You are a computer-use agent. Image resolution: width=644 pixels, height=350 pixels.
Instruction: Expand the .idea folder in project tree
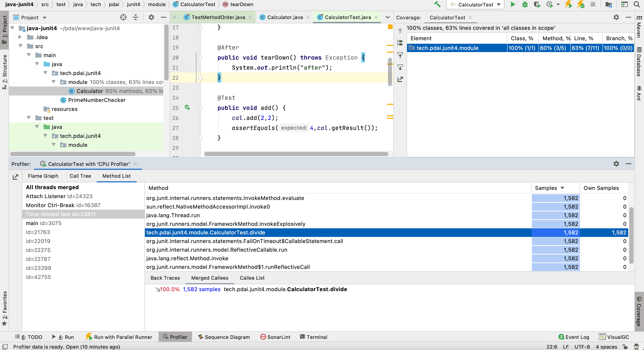[x=20, y=37]
